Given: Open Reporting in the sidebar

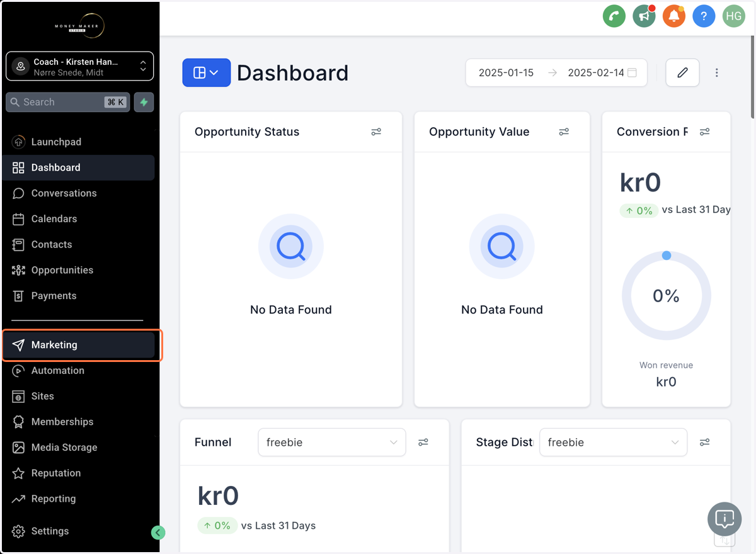Looking at the screenshot, I should (x=79, y=499).
